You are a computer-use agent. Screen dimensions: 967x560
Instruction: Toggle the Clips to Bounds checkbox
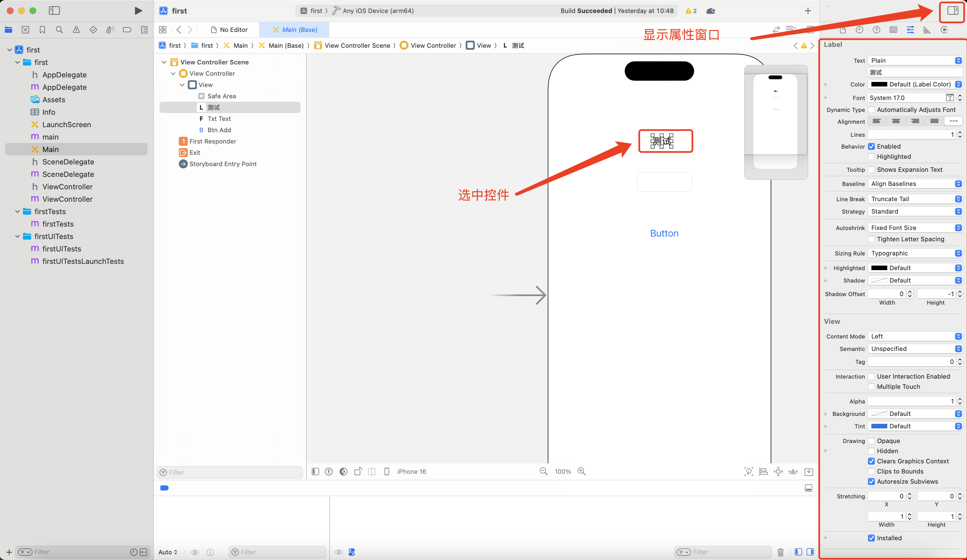click(871, 471)
